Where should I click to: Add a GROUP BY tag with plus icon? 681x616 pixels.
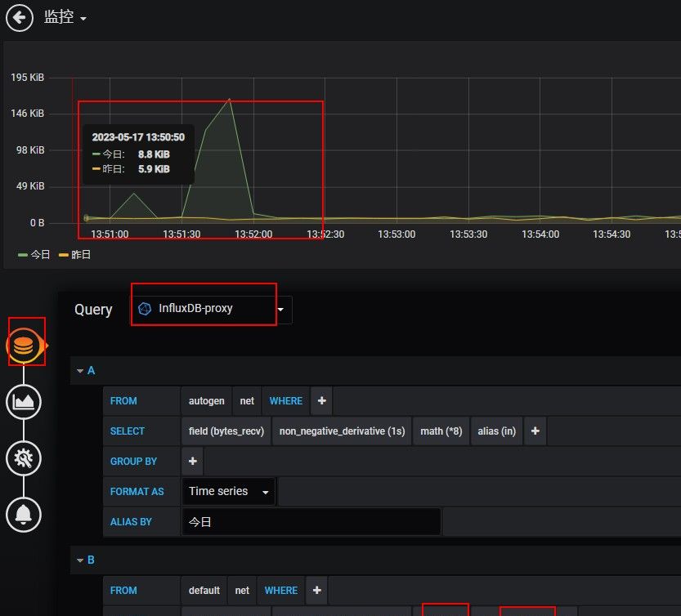point(192,461)
